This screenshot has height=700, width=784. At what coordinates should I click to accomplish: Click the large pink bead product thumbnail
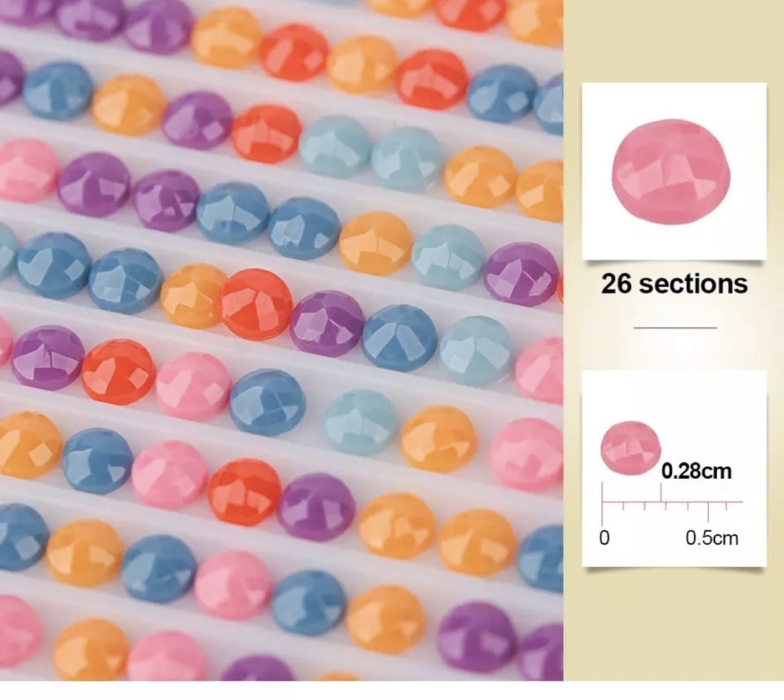coord(671,173)
